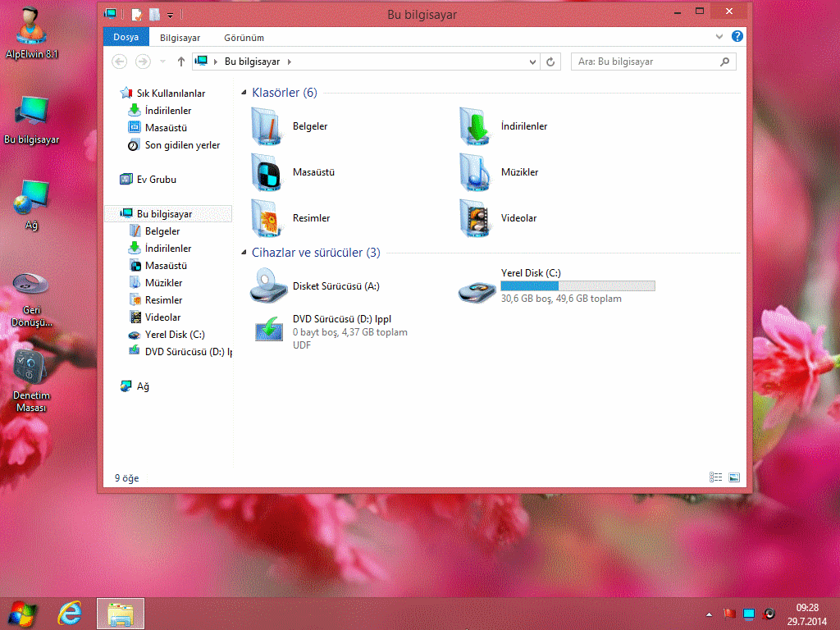Click the help question mark icon
Viewport: 840px width, 630px height.
point(737,37)
